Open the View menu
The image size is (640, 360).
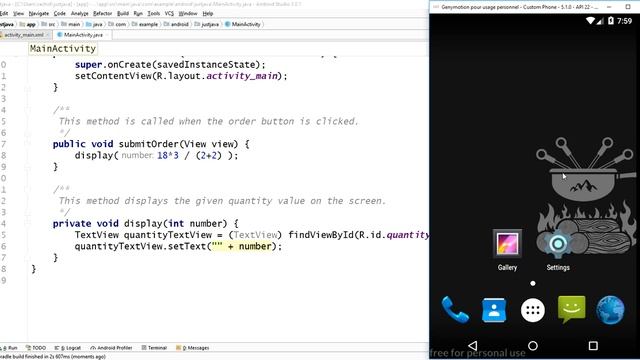click(18, 13)
